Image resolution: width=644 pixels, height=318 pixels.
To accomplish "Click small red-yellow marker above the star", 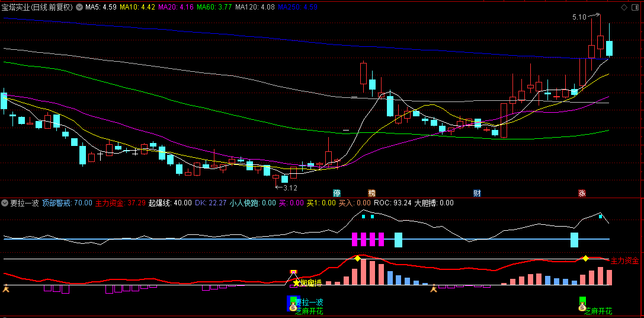I will click(x=293, y=272).
